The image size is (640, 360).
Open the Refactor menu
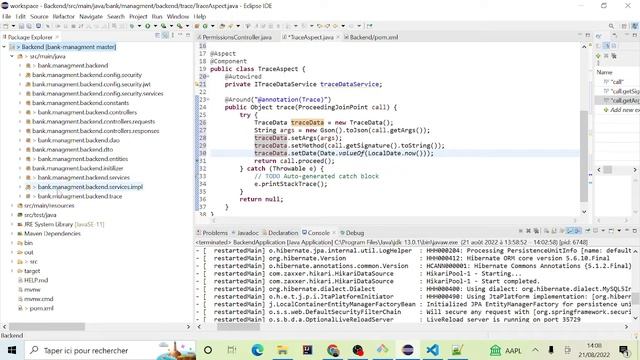pyautogui.click(x=64, y=16)
